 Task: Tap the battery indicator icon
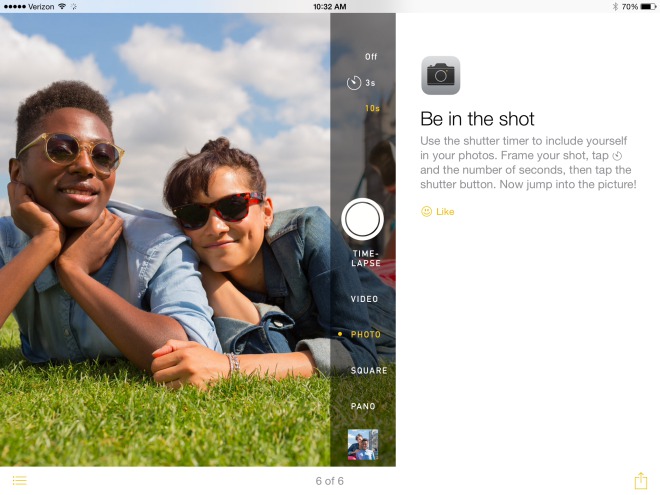648,6
